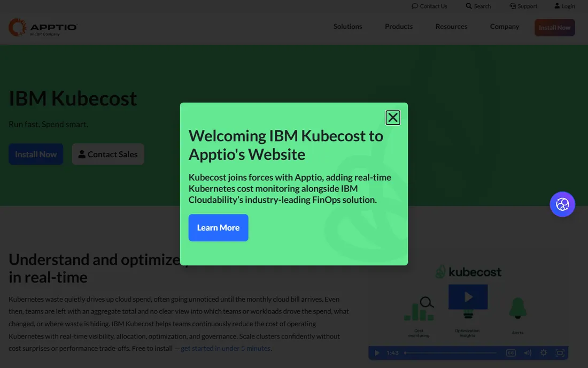Click the video progress slider
The image size is (588, 368).
click(x=451, y=353)
